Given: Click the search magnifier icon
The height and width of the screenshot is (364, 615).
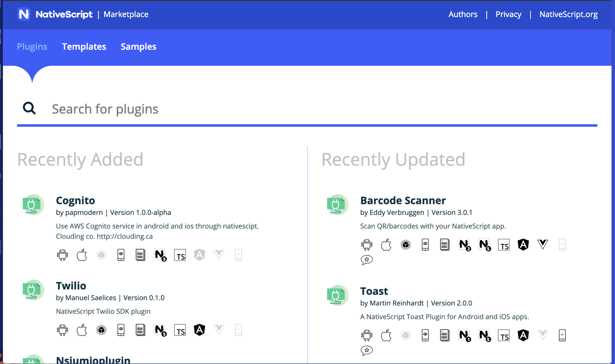Looking at the screenshot, I should [x=29, y=108].
